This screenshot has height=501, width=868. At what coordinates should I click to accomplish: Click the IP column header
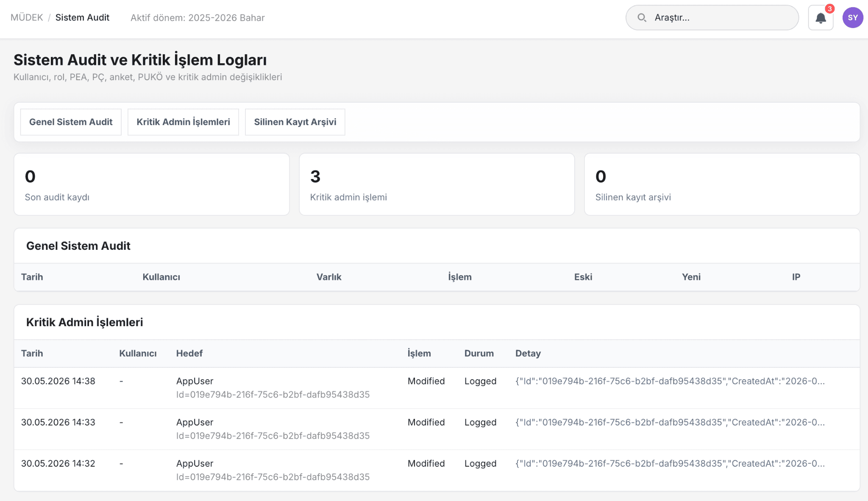coord(796,277)
